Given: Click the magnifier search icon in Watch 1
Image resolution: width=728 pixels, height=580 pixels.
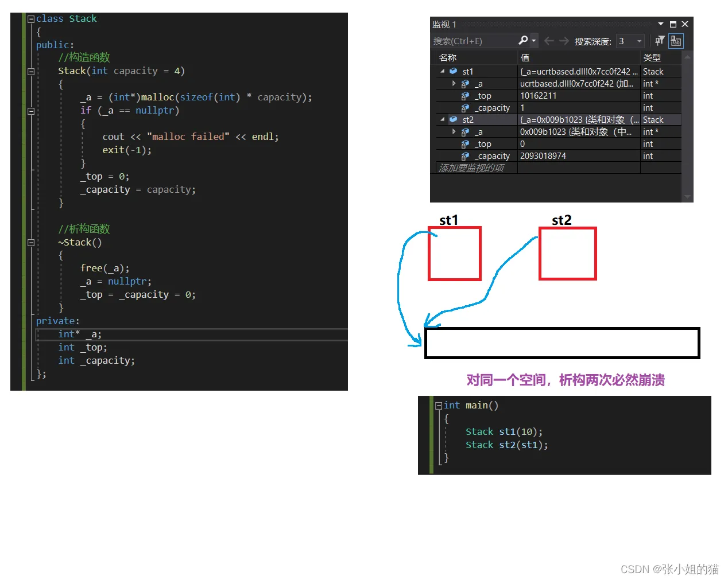Looking at the screenshot, I should pos(523,40).
